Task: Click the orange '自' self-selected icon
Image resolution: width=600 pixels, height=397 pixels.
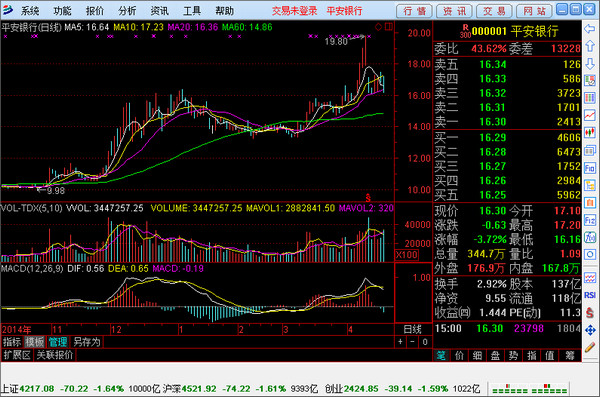Action: [x=590, y=202]
